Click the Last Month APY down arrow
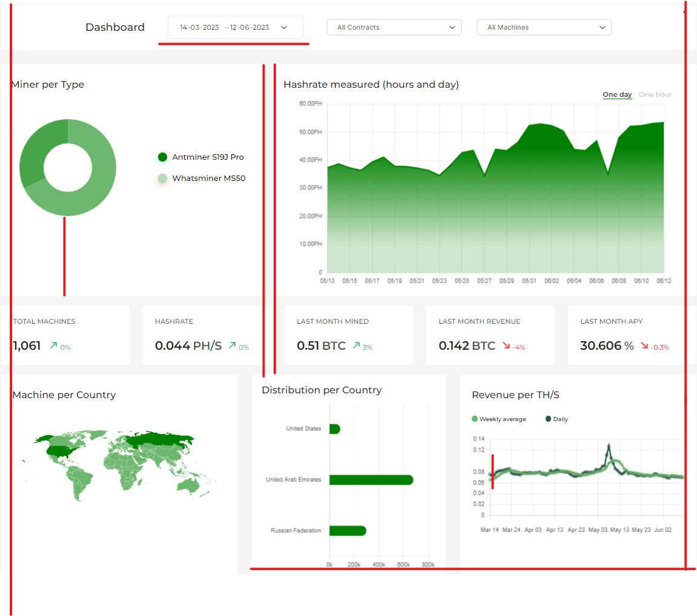The image size is (697, 616). (644, 346)
